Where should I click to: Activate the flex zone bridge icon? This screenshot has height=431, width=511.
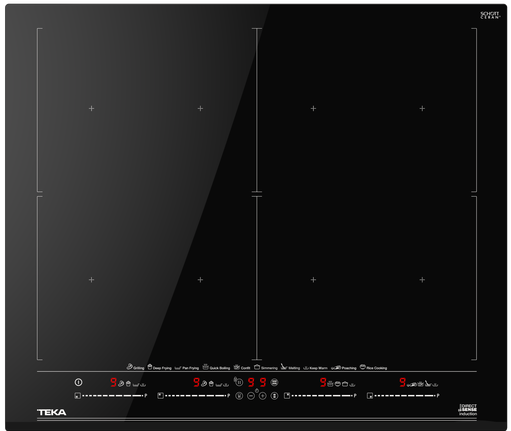[274, 382]
